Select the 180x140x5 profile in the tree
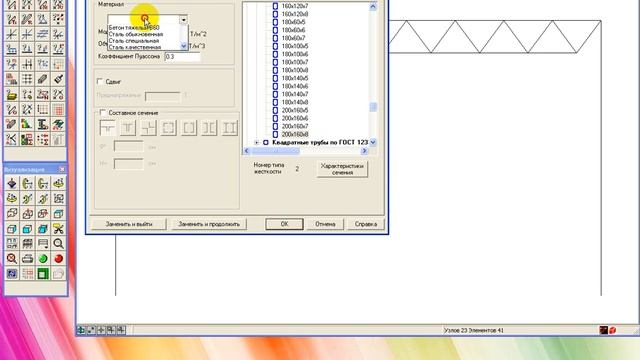The height and width of the screenshot is (360, 640). pyautogui.click(x=295, y=78)
